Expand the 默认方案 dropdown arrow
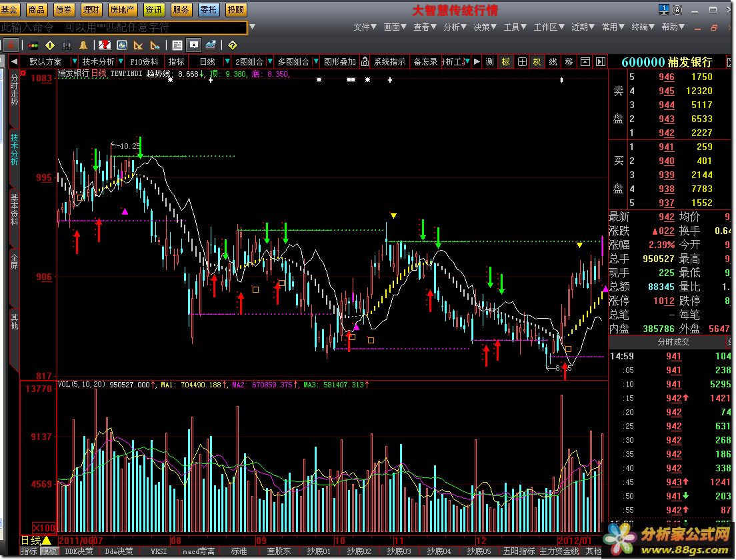 [x=74, y=61]
